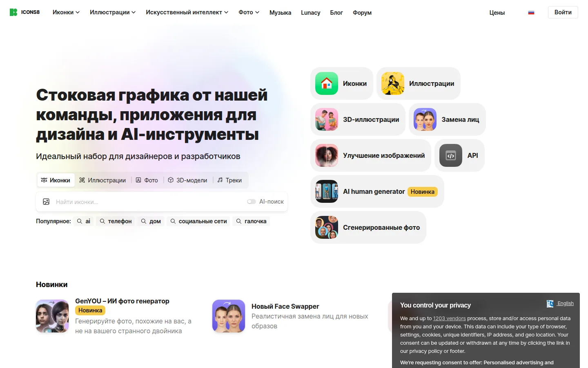Click the green house Иконки tile icon
Screen dimensions: 588x368
coord(327,83)
